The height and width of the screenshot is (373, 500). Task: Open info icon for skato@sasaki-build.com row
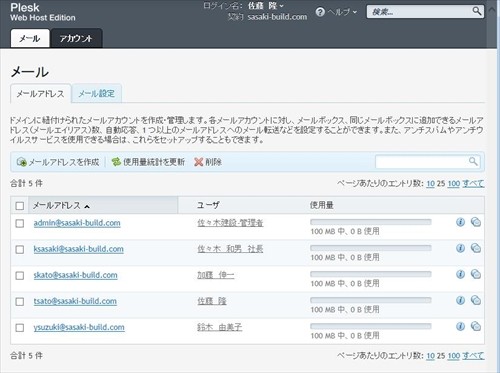(460, 274)
